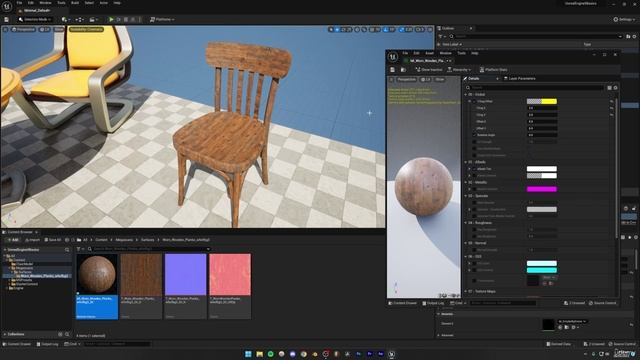640x360 pixels.
Task: Collapse the 00 - Global section
Action: tap(466, 95)
